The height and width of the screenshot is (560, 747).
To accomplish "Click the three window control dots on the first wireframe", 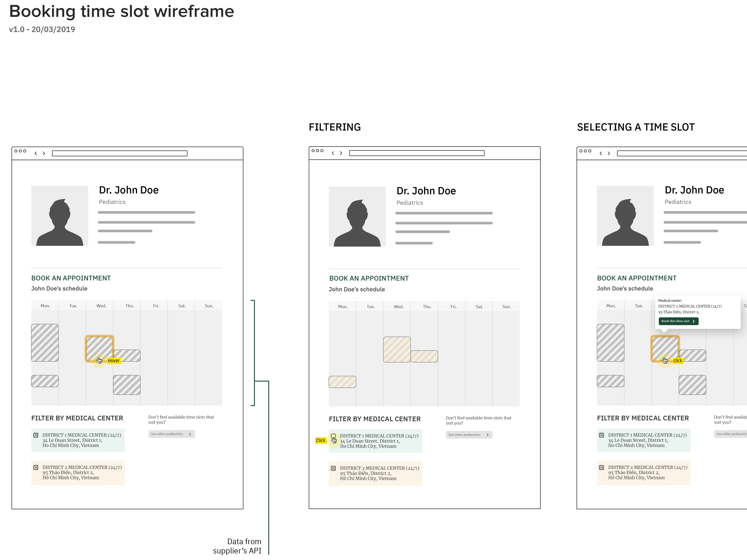I will [x=20, y=152].
